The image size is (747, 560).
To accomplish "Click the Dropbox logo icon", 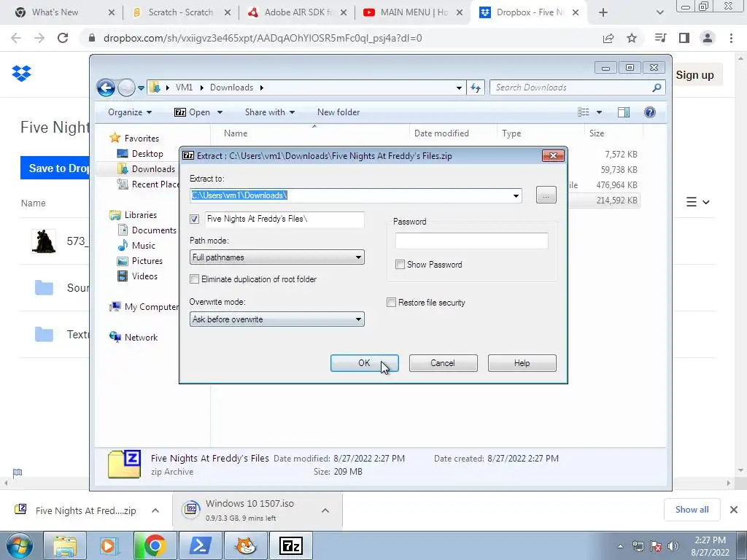I will point(21,74).
